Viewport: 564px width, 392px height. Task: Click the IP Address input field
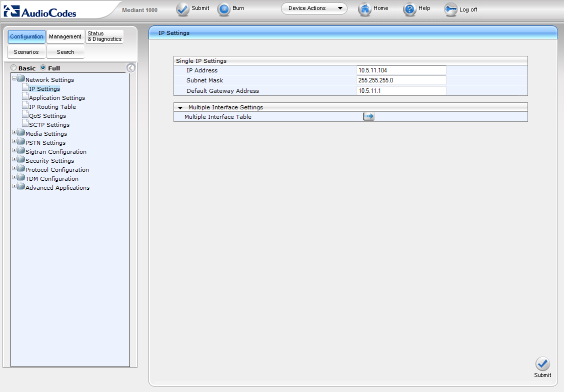pyautogui.click(x=401, y=70)
